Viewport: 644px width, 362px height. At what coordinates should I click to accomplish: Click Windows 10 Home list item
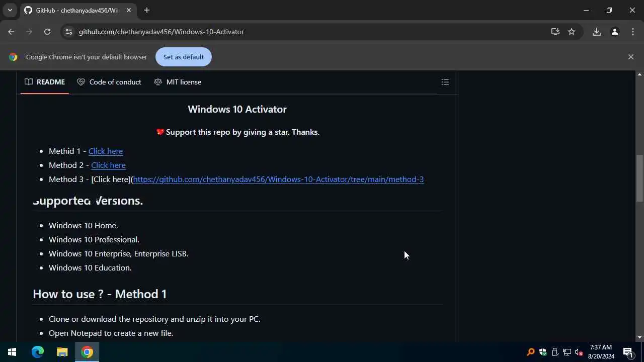pyautogui.click(x=84, y=225)
